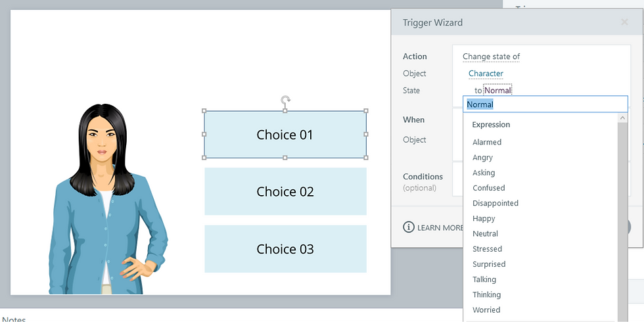The height and width of the screenshot is (322, 644).
Task: Pick the Happy expression from the list
Action: (x=484, y=218)
